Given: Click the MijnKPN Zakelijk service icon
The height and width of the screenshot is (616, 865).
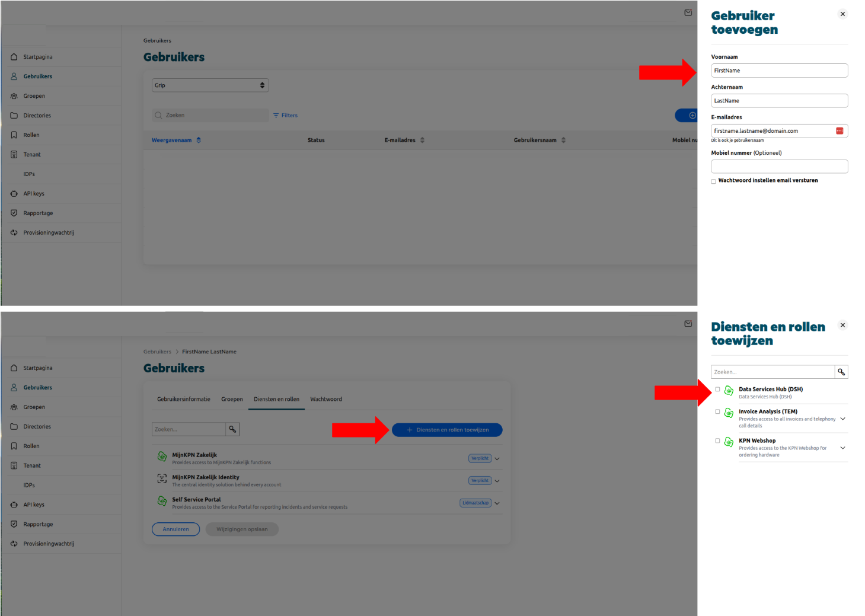Looking at the screenshot, I should 162,457.
